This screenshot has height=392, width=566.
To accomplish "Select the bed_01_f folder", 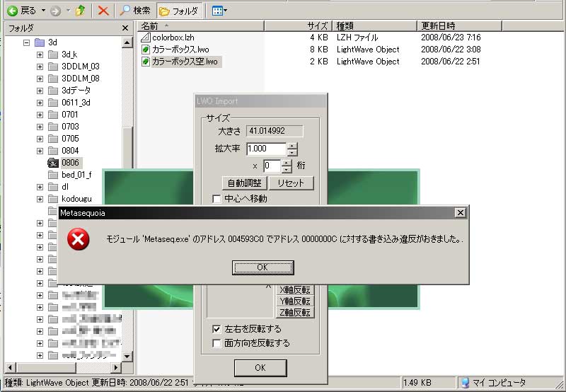I will (76, 175).
